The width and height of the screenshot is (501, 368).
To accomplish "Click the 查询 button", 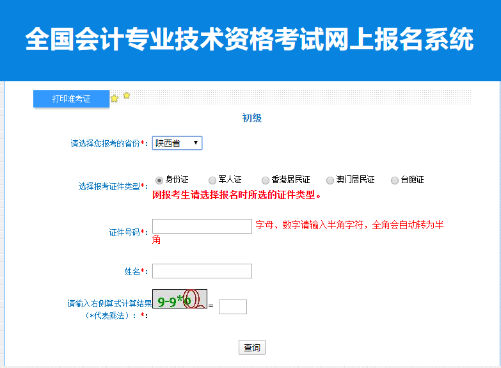I will tap(252, 348).
